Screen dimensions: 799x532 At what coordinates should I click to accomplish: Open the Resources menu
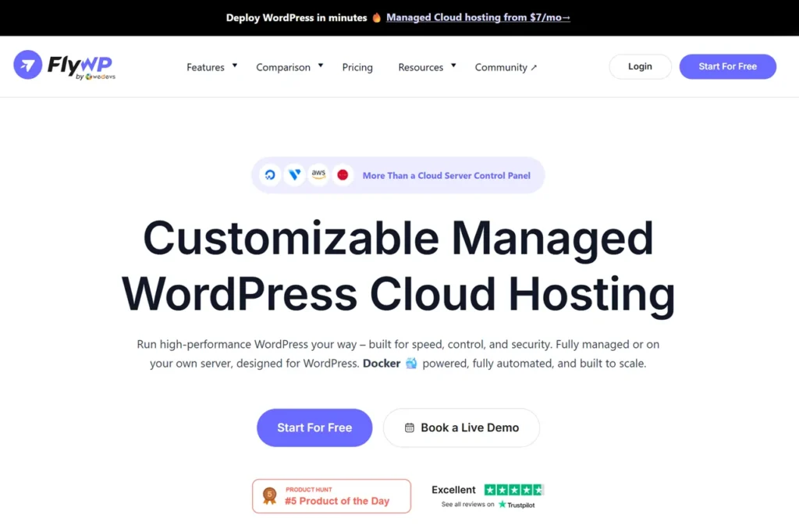click(x=421, y=67)
